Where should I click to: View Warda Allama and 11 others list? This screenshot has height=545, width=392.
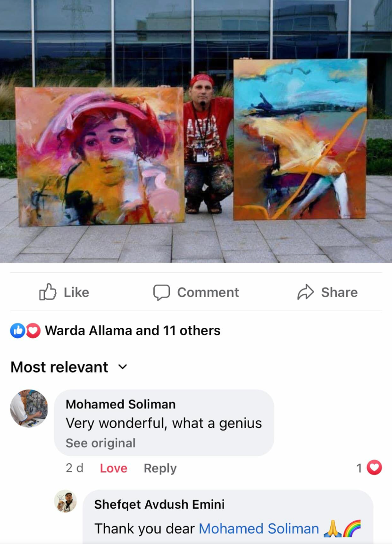coord(133,331)
